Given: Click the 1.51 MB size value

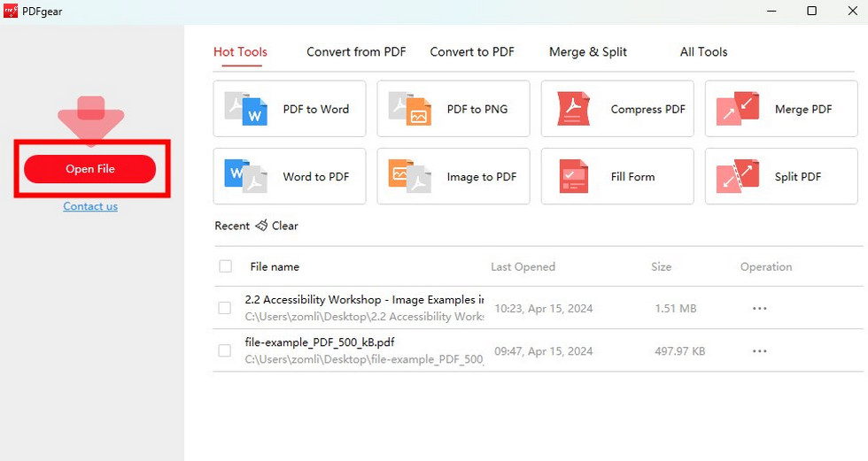Looking at the screenshot, I should tap(675, 309).
